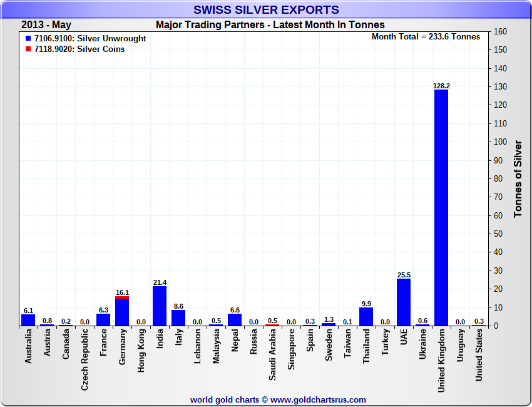Click the Australia bar

tap(28, 320)
